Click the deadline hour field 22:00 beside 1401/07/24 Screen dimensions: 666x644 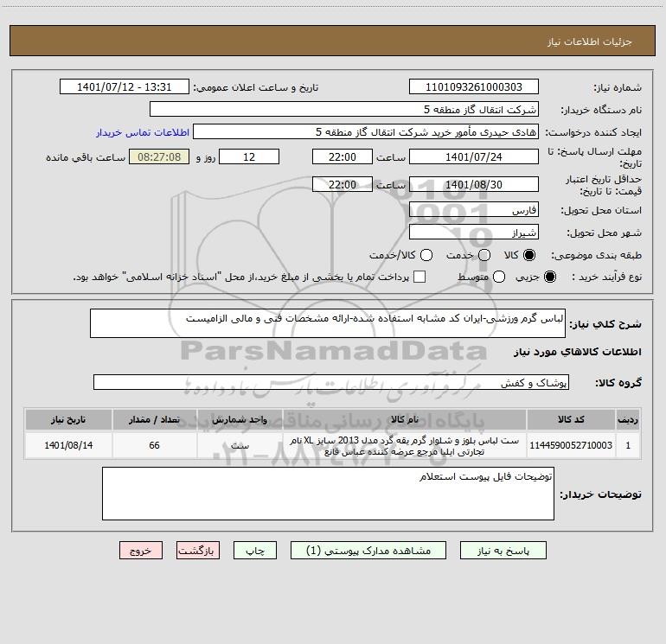[x=343, y=156]
